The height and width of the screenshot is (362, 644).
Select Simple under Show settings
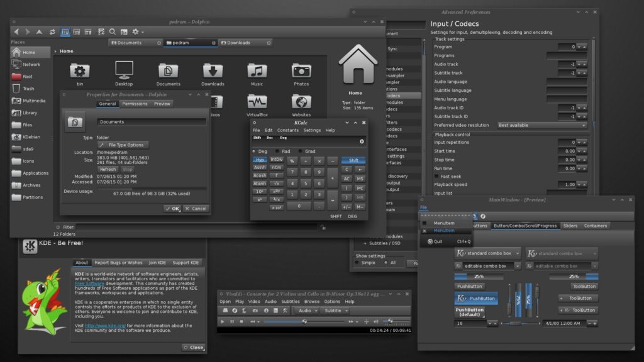(358, 263)
